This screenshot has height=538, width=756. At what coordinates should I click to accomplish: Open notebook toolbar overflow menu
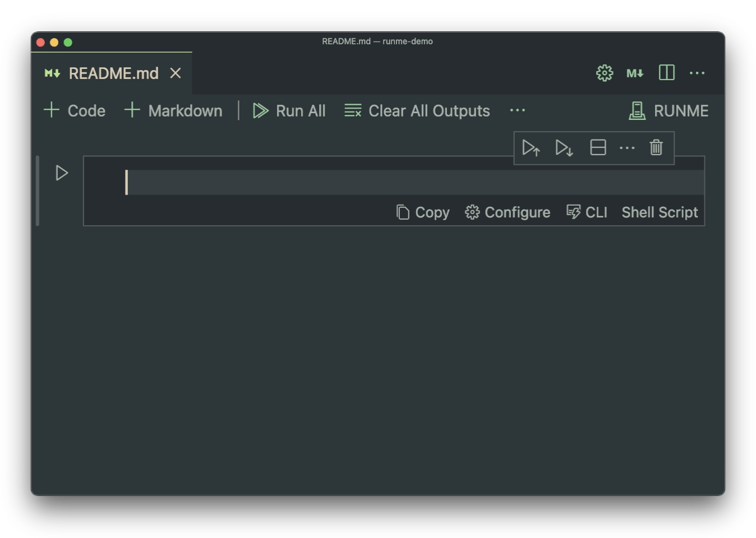click(x=518, y=110)
